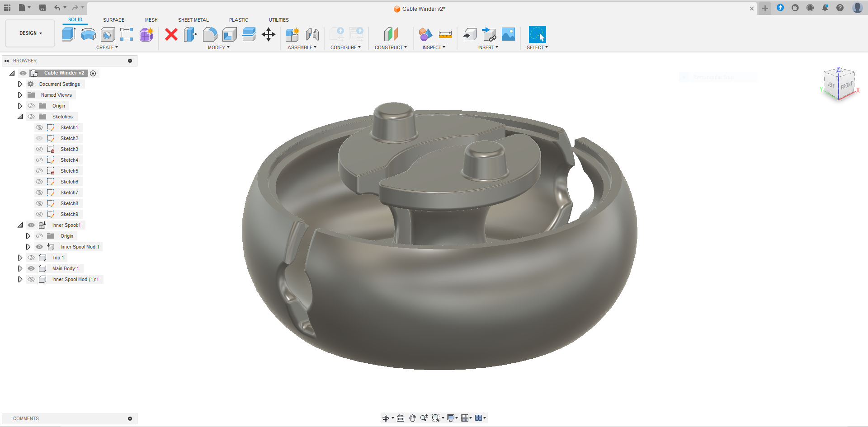The height and width of the screenshot is (427, 868).
Task: Select the Extrude tool icon
Action: 69,34
